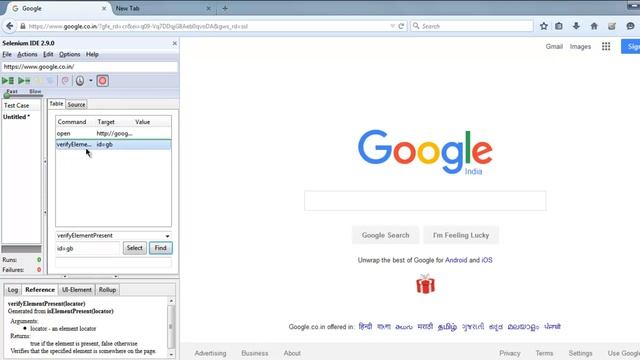Play entire test suite in Selenium IDE
Viewport: 640px width, 360px height.
click(8, 81)
